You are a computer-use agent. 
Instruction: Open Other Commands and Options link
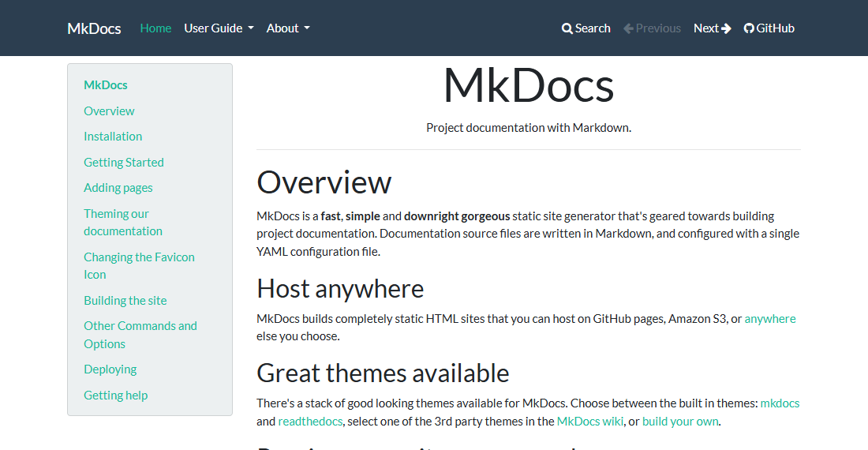click(140, 334)
